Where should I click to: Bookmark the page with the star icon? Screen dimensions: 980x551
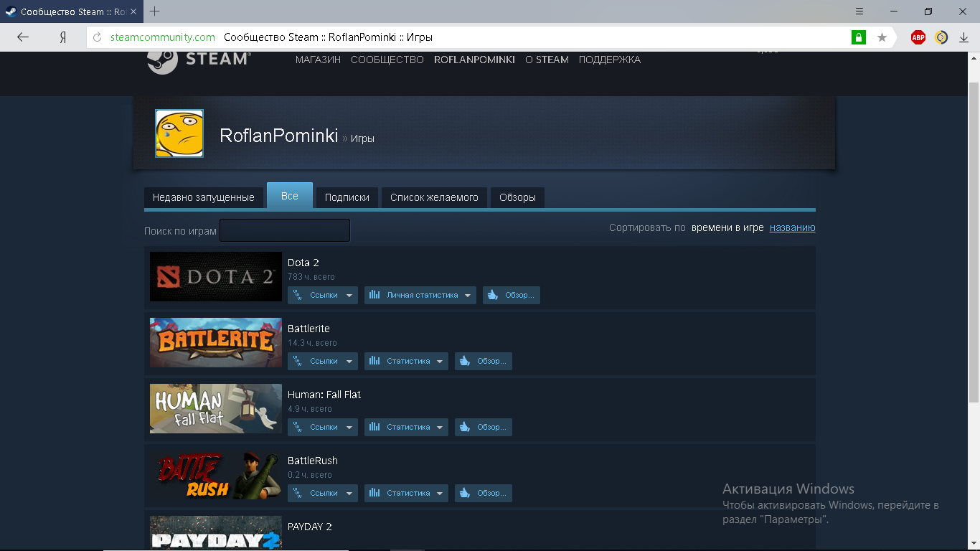tap(882, 37)
